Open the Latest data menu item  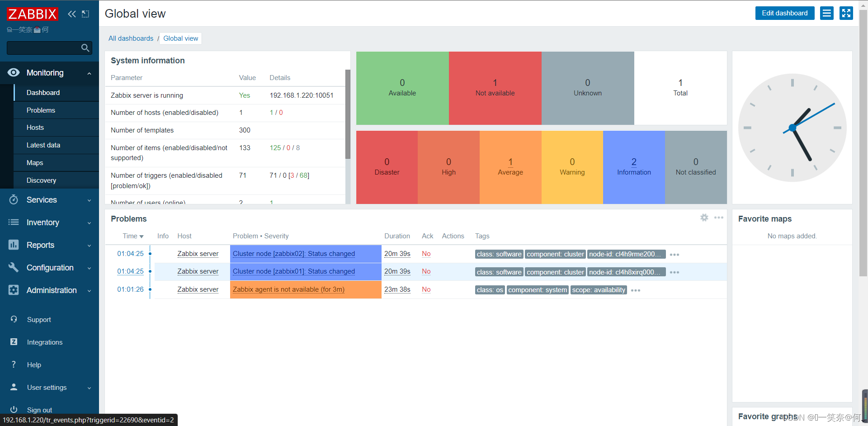[57, 145]
